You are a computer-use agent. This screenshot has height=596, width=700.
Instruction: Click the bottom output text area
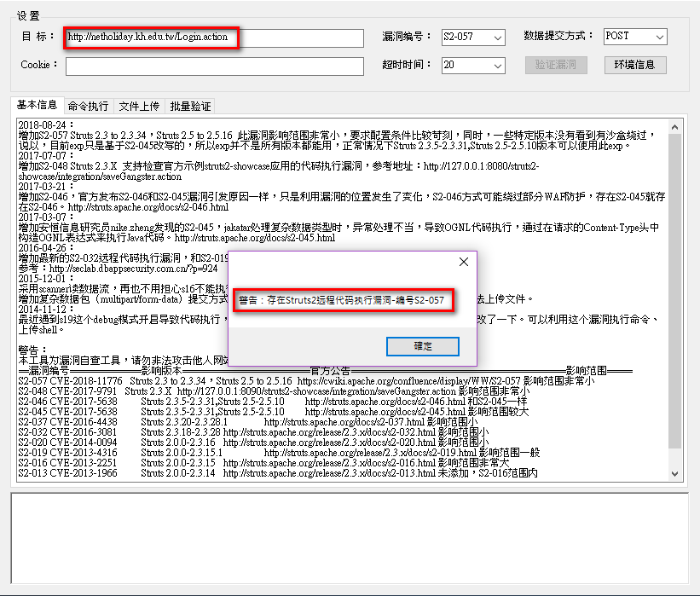coord(350,538)
